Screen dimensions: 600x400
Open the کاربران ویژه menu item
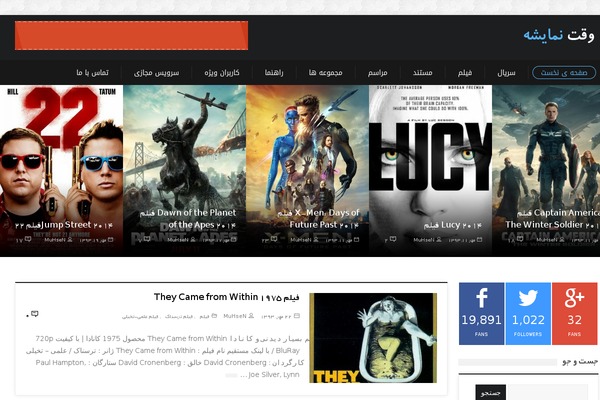[x=222, y=72]
